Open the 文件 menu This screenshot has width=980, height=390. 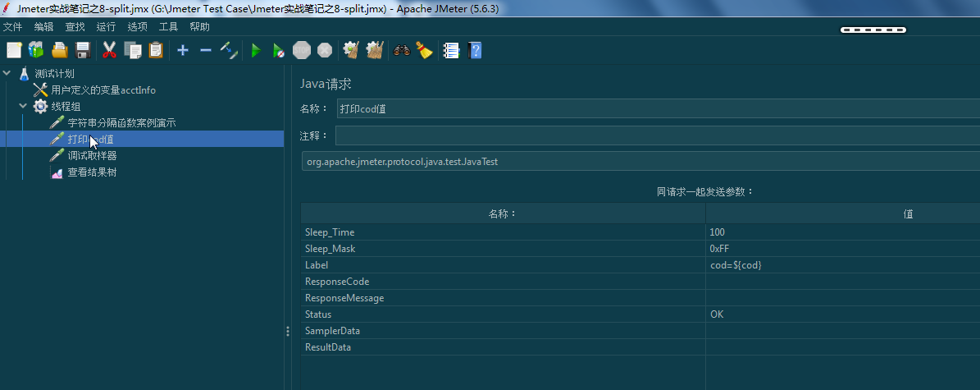coord(12,26)
